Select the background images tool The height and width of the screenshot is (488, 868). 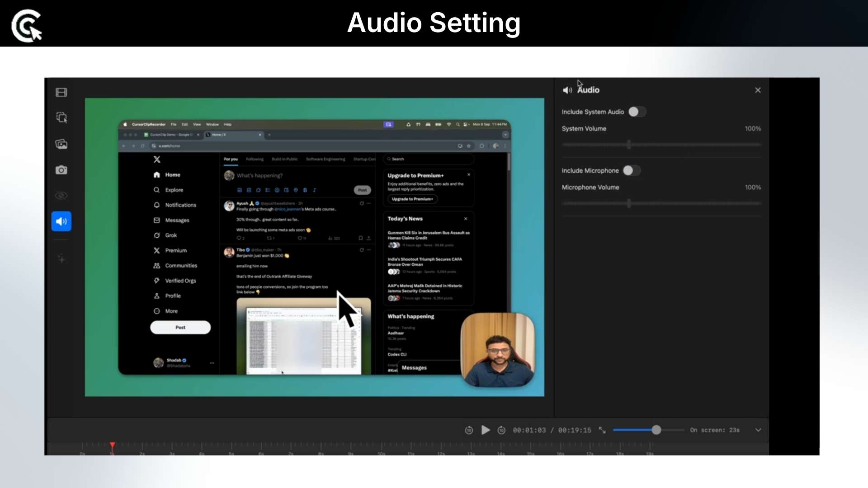[x=61, y=144]
